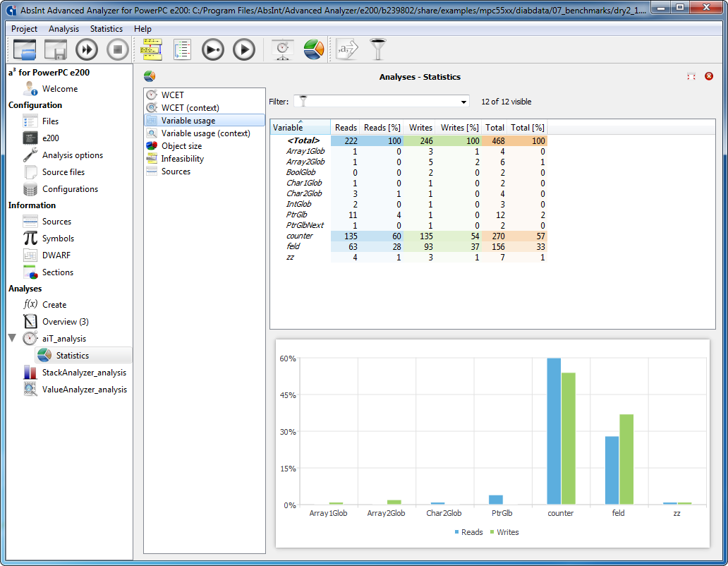Open project via toolbar folder icon

pos(25,49)
